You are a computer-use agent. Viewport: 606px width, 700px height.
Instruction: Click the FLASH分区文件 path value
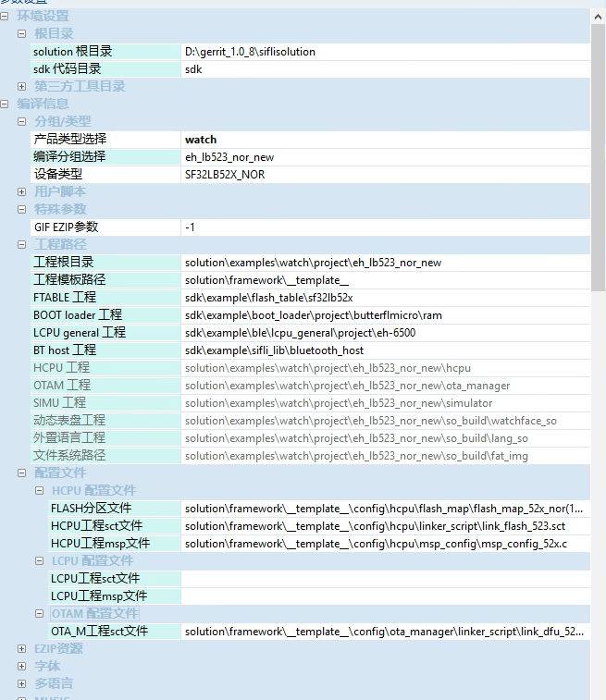(x=386, y=509)
